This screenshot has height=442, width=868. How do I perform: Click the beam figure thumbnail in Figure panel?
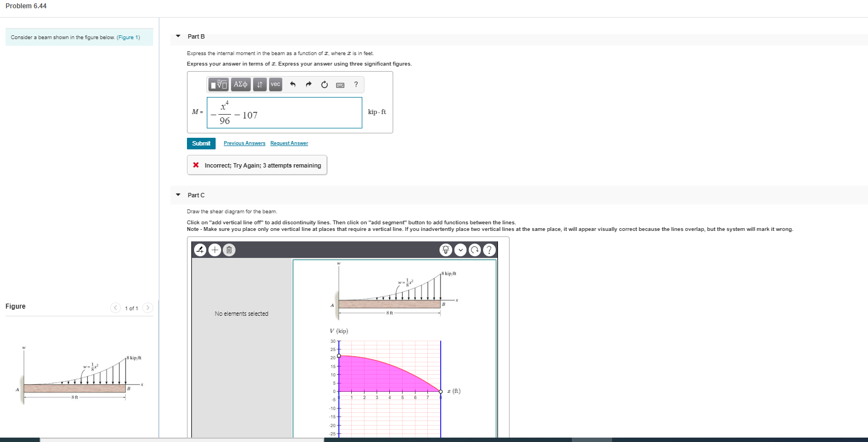coord(81,375)
